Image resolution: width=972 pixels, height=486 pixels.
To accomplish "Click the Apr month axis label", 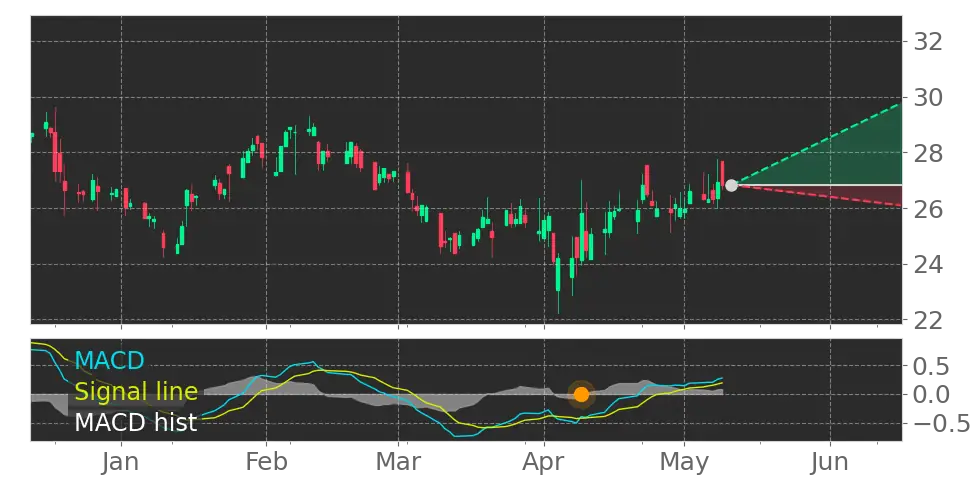I will click(544, 462).
